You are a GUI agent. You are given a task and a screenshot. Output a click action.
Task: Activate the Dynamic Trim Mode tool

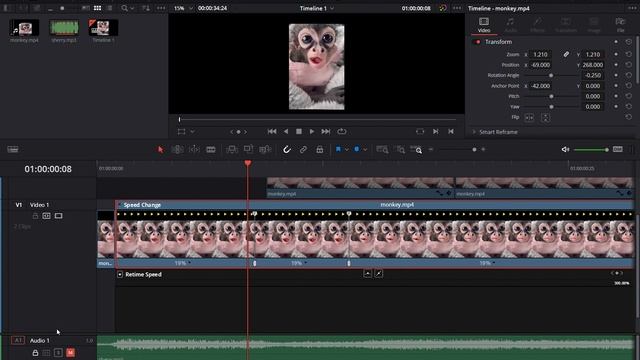194,150
